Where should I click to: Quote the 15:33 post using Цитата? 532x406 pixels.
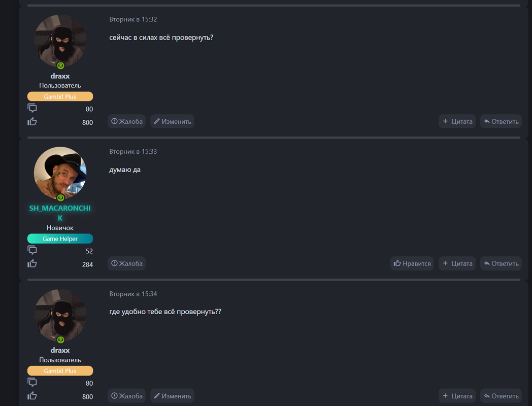coord(457,263)
